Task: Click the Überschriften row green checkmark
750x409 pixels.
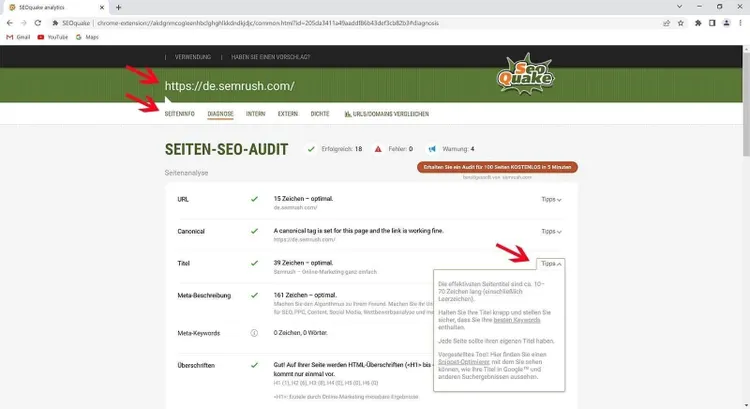Action: click(x=254, y=365)
